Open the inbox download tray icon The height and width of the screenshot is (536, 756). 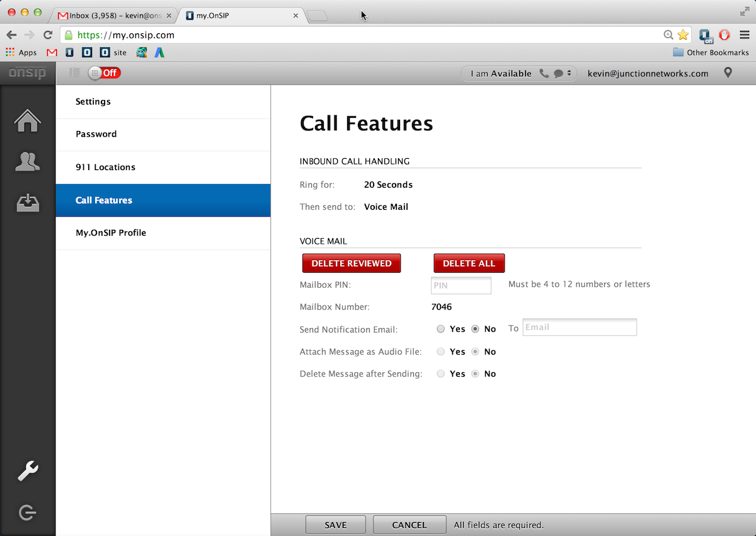click(28, 203)
